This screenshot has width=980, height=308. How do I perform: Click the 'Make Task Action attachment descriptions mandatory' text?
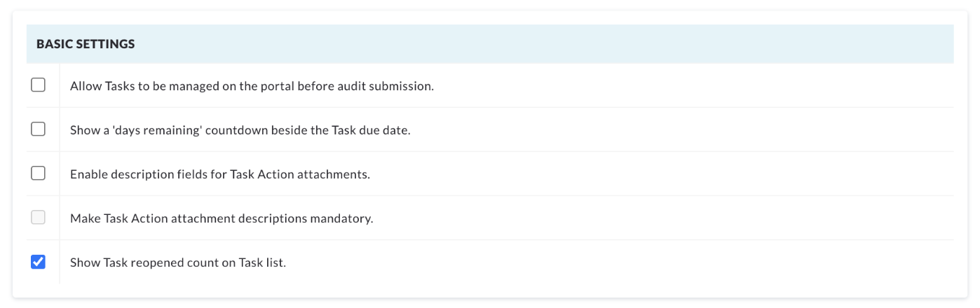pyautogui.click(x=222, y=218)
